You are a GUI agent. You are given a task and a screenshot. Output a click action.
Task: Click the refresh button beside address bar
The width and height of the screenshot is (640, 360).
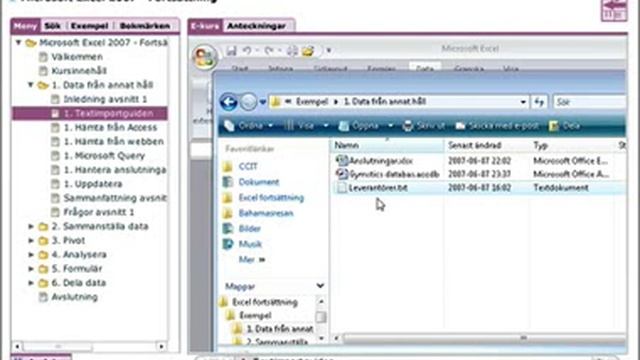click(x=539, y=102)
